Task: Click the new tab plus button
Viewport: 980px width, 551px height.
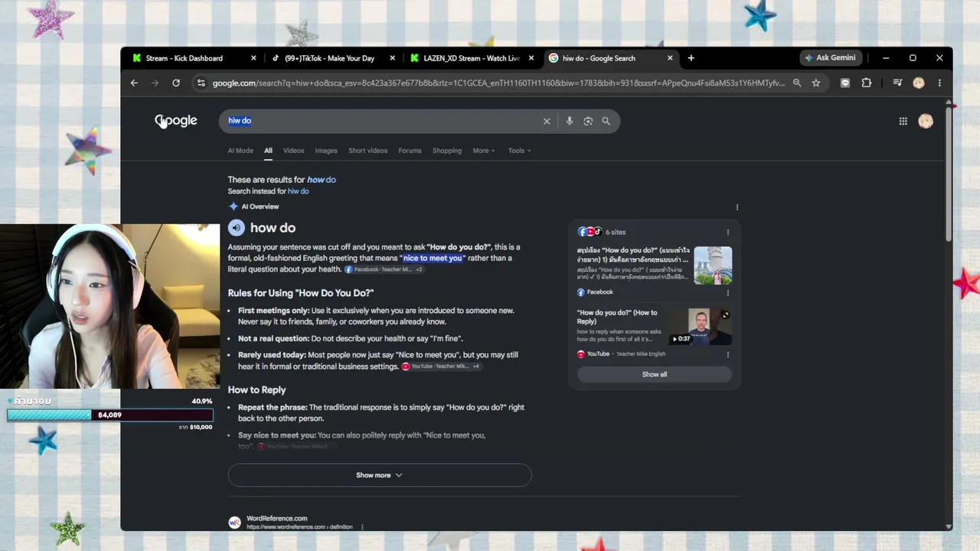Action: [x=691, y=58]
